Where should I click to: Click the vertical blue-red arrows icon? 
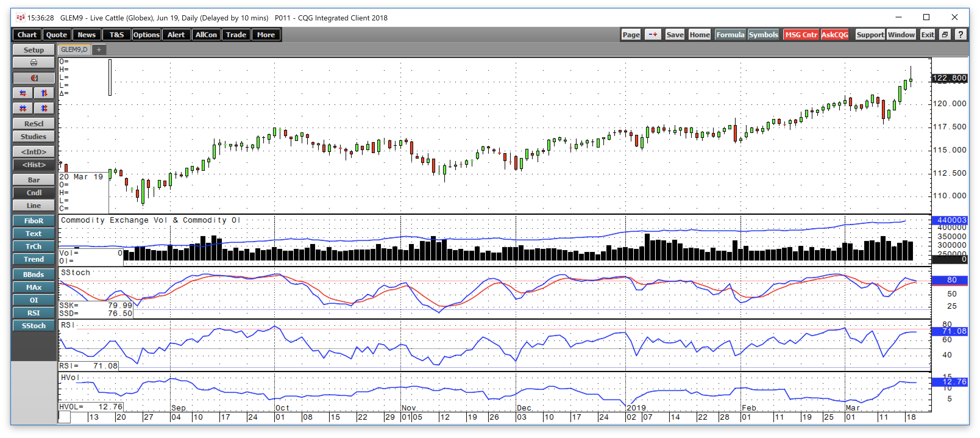[x=44, y=93]
